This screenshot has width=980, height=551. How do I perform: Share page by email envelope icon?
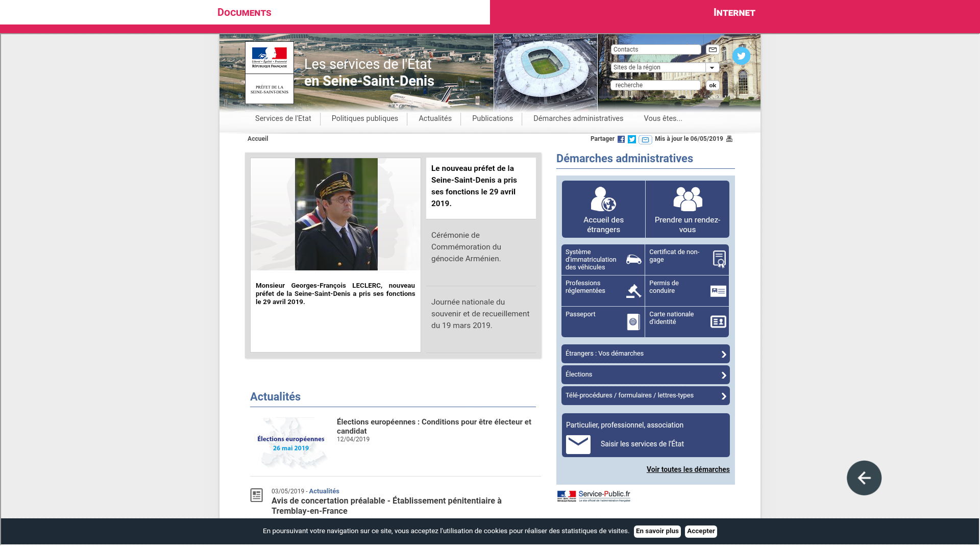coord(645,140)
